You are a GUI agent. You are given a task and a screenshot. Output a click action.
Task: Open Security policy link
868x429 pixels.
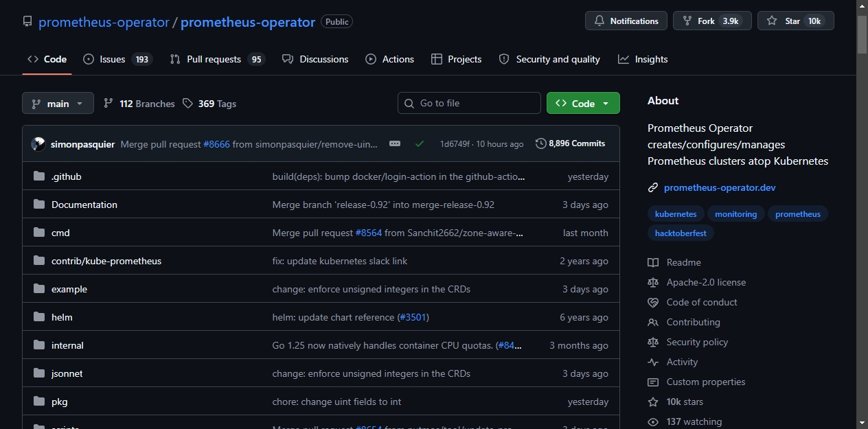pyautogui.click(x=687, y=342)
